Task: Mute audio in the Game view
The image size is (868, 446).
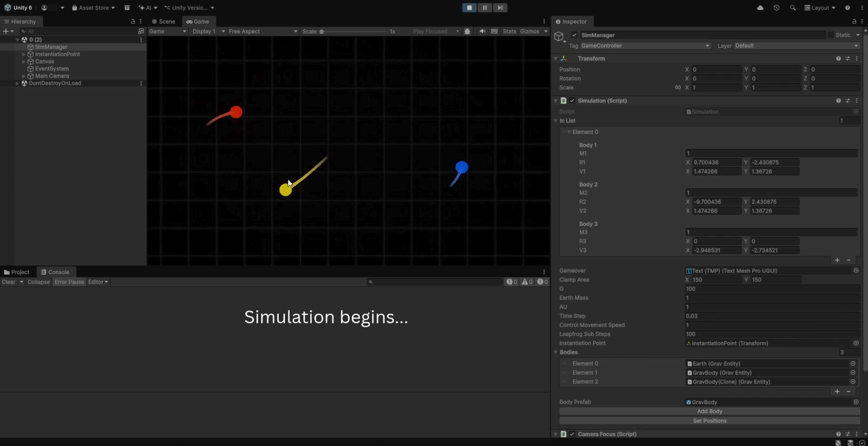Action: [x=482, y=31]
